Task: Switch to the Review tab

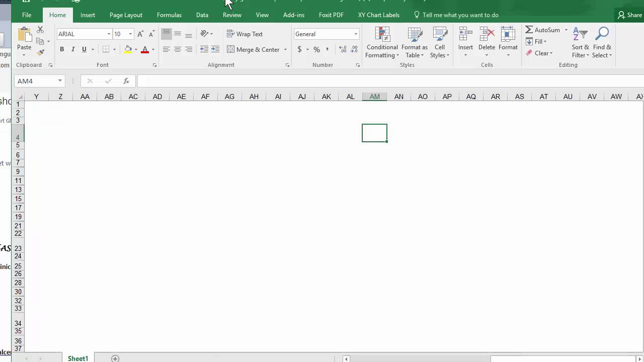Action: point(232,15)
